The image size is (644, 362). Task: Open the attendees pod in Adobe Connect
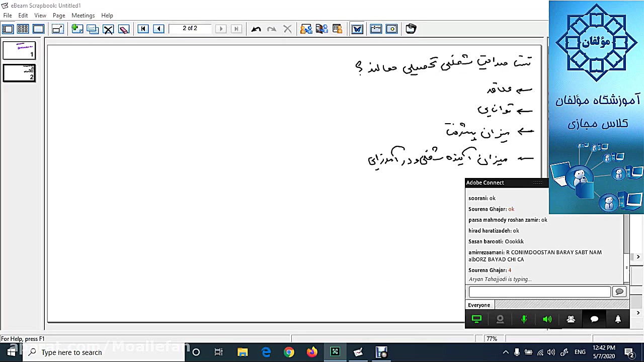pyautogui.click(x=571, y=319)
